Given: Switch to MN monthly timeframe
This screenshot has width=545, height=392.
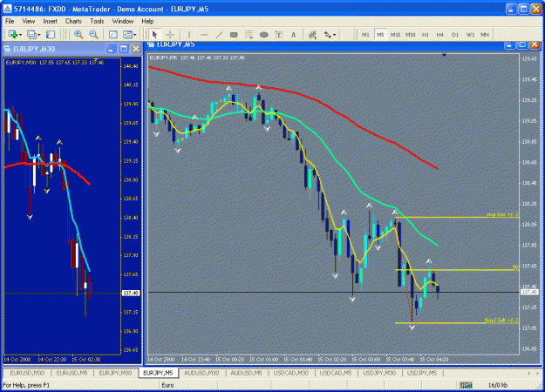Looking at the screenshot, I should click(x=485, y=35).
